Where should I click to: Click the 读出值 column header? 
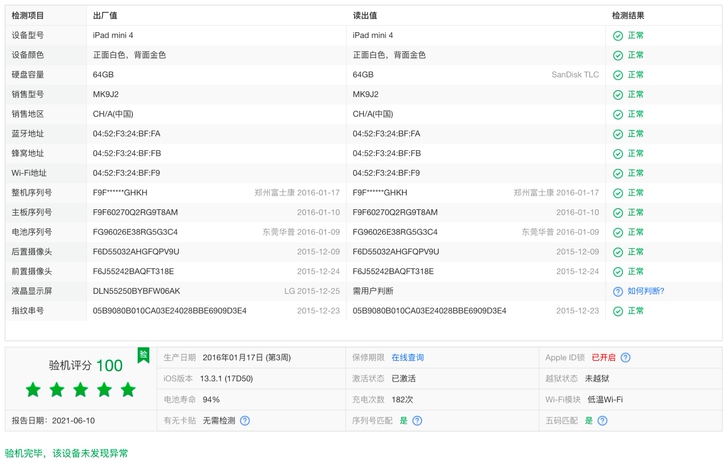[x=365, y=16]
